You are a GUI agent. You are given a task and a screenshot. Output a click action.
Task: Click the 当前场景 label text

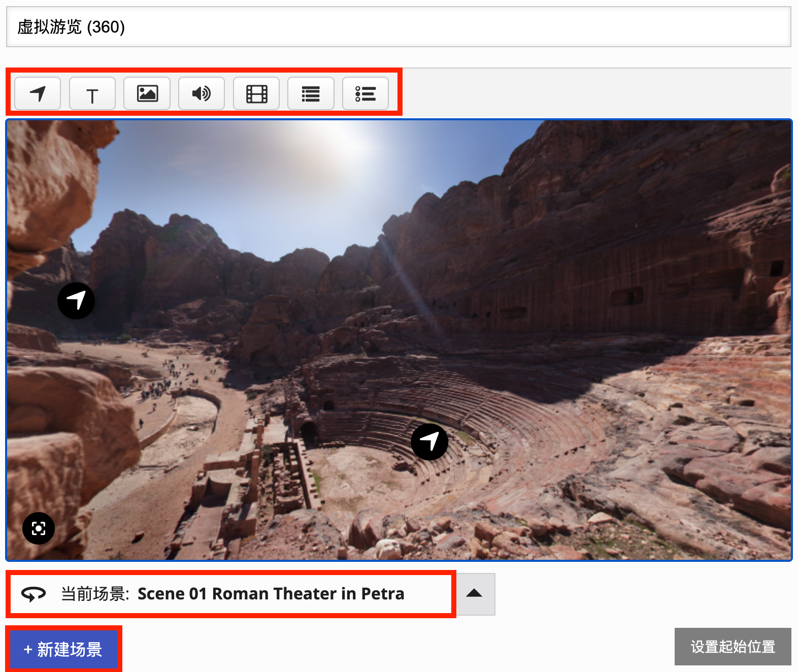click(95, 594)
